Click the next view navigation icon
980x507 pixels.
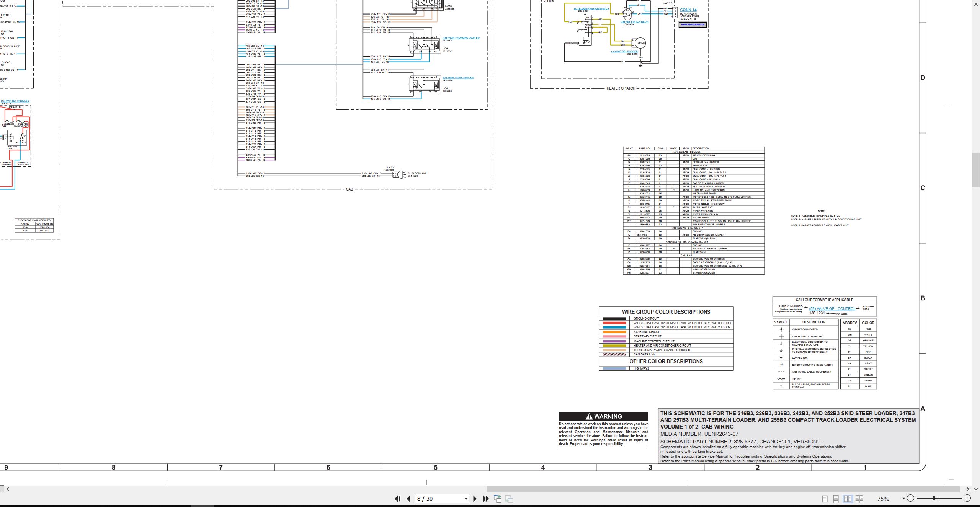[509, 499]
